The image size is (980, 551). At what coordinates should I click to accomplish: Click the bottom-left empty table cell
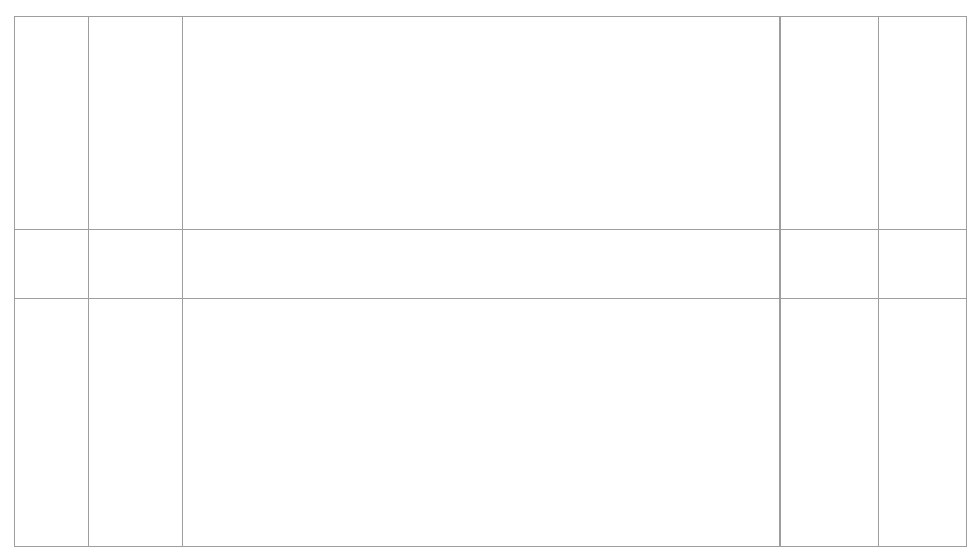(x=52, y=422)
